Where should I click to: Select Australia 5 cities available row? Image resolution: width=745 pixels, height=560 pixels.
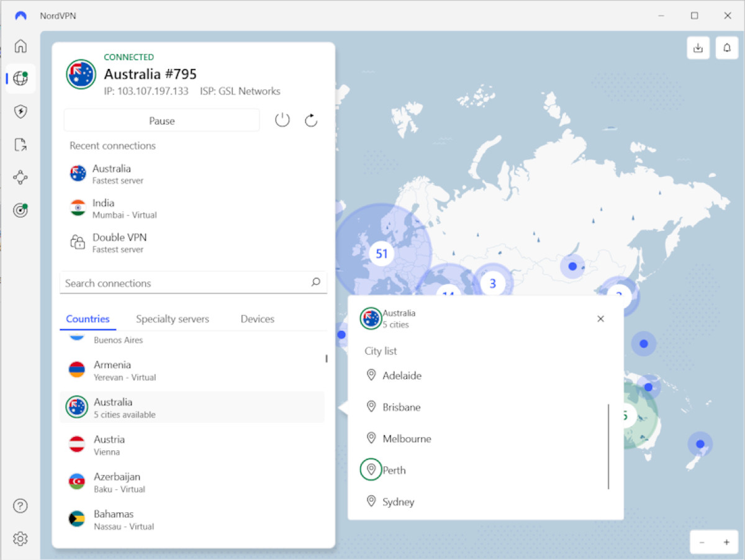click(192, 407)
